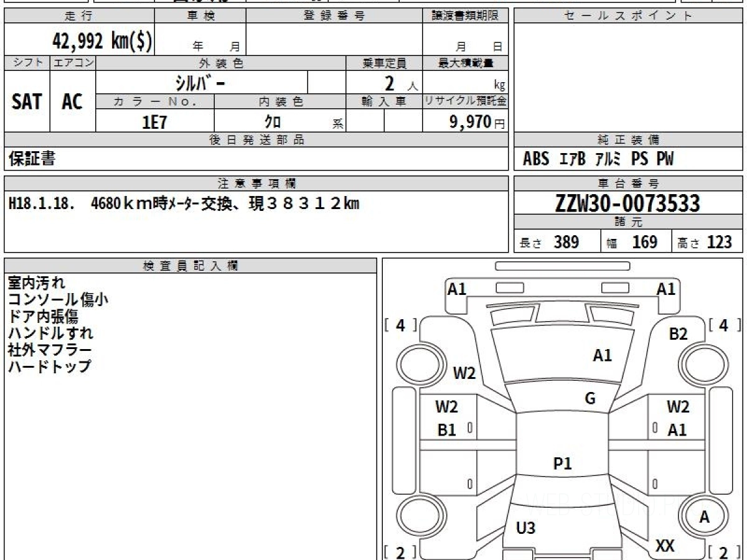Click the U3 mark on the trunk

526,529
